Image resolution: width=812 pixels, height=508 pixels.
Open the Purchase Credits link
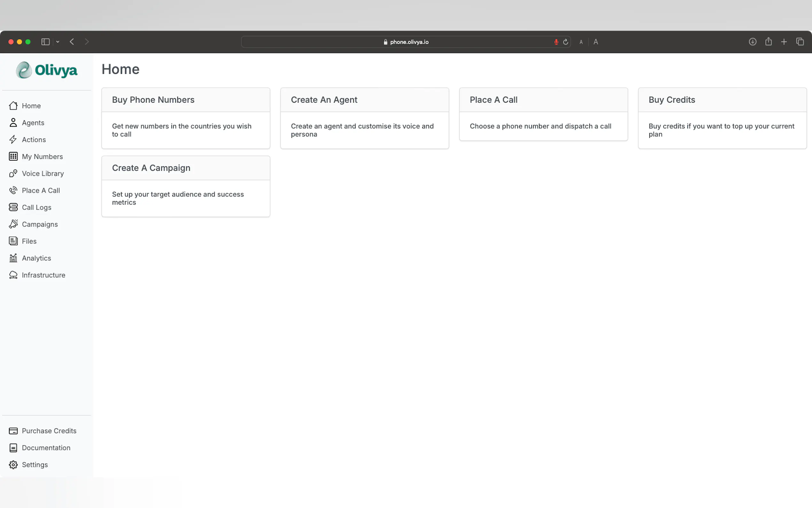49,431
